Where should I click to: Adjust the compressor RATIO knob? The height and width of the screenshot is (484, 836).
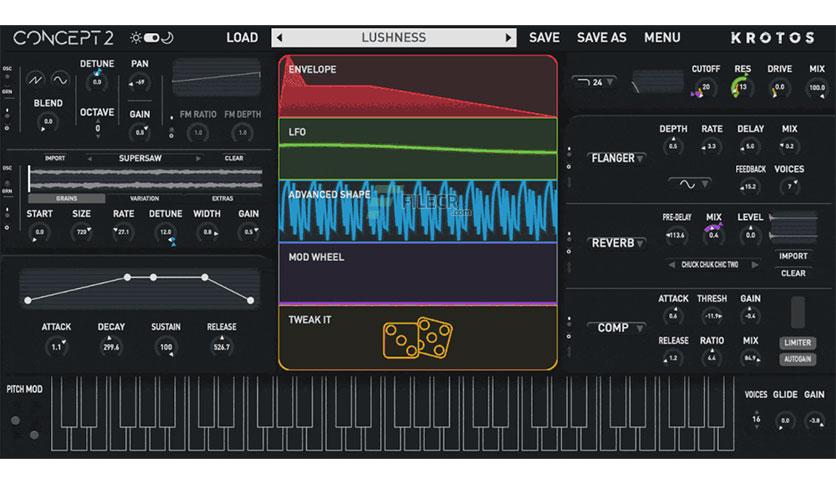click(712, 358)
